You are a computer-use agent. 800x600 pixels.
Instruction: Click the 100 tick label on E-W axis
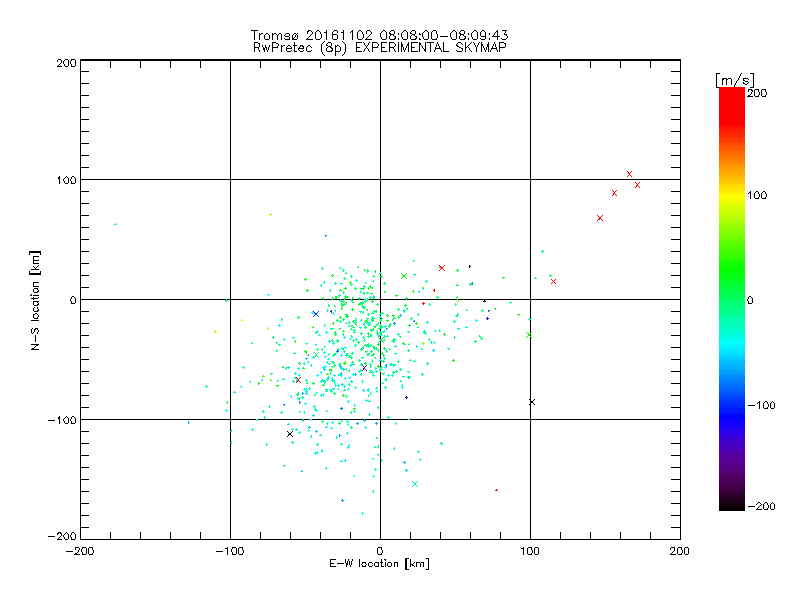[530, 551]
